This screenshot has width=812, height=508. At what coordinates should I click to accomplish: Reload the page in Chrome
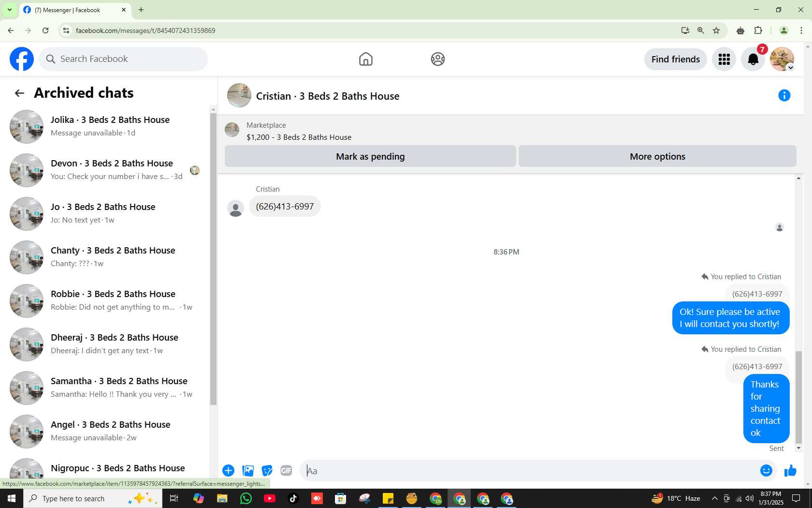pos(45,30)
